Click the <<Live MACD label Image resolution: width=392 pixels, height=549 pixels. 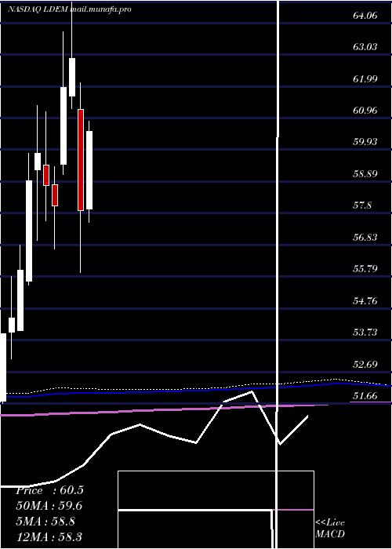[x=330, y=528]
